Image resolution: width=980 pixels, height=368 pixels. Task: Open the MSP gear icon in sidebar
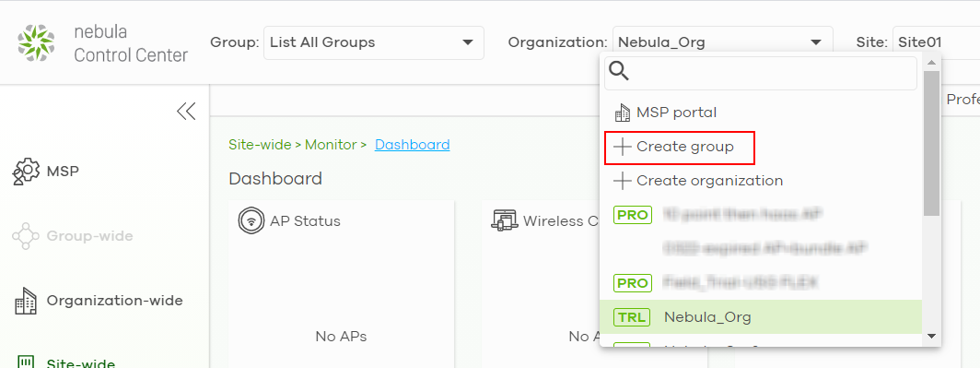pyautogui.click(x=26, y=171)
